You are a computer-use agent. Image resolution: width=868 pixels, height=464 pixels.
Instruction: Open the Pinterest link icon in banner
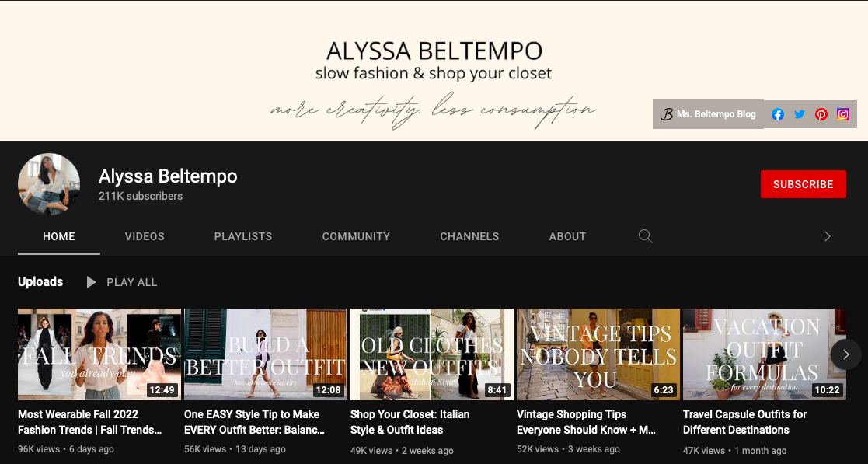tap(821, 114)
